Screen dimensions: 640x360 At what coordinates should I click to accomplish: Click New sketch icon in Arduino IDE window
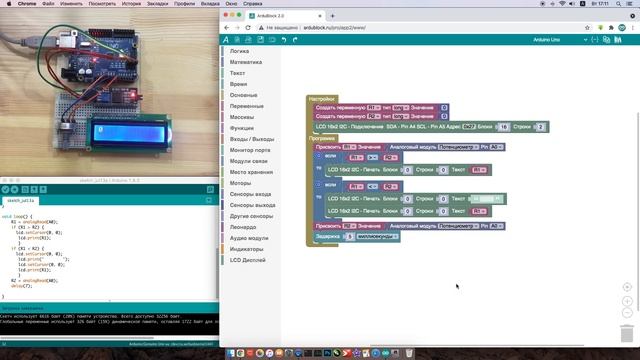[x=25, y=189]
